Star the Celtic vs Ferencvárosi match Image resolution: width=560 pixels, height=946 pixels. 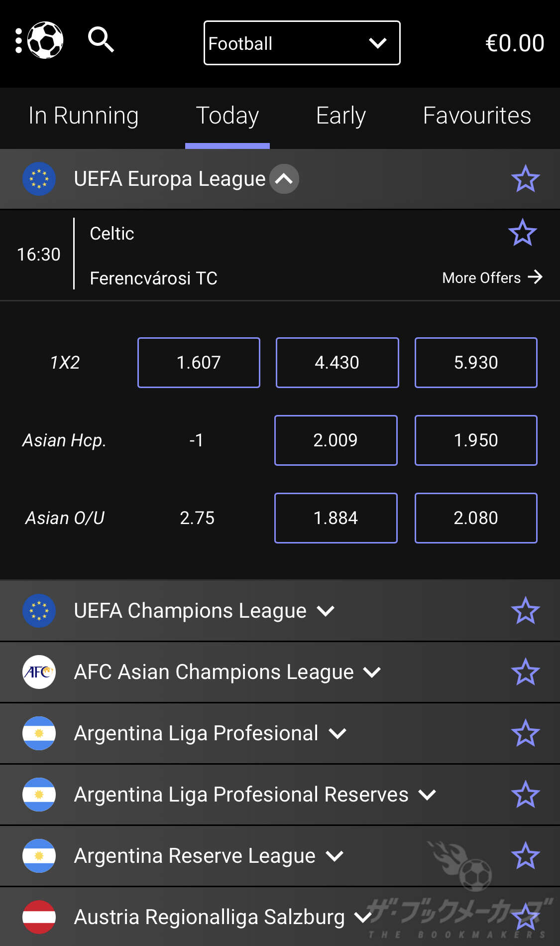point(522,233)
